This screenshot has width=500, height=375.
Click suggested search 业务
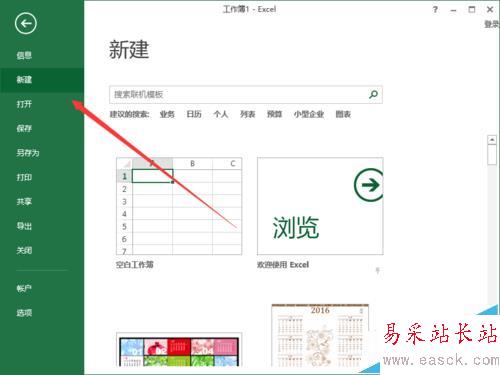(x=167, y=114)
